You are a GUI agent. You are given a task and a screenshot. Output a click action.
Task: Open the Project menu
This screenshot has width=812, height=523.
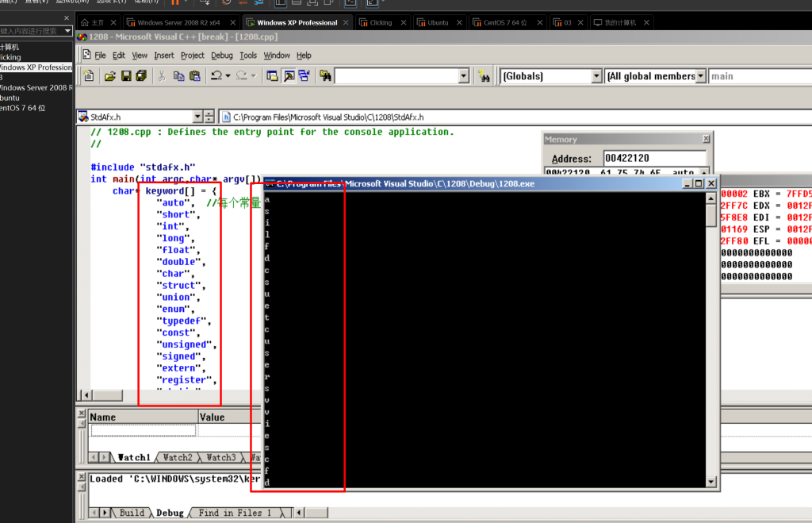pos(193,56)
